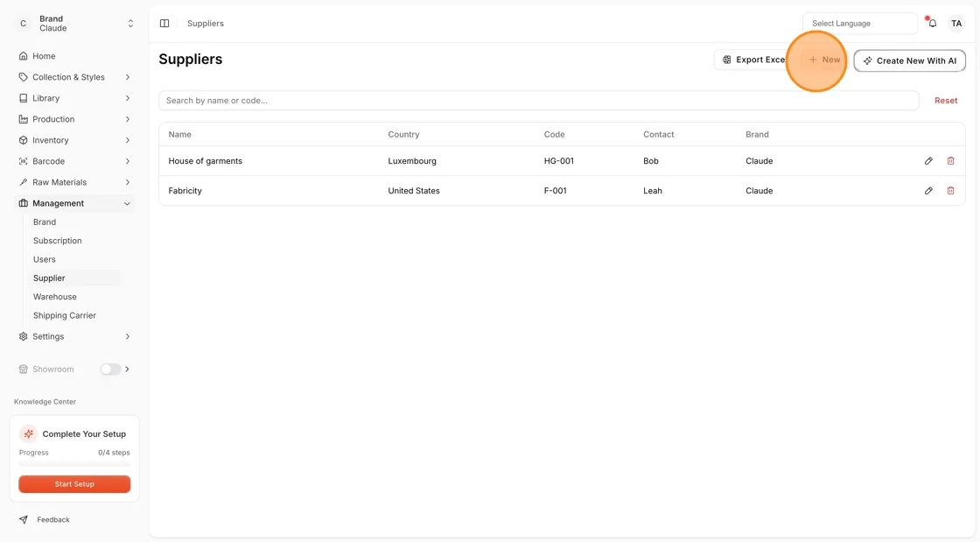Click Create New With AI
This screenshot has height=542, width=980.
[909, 60]
